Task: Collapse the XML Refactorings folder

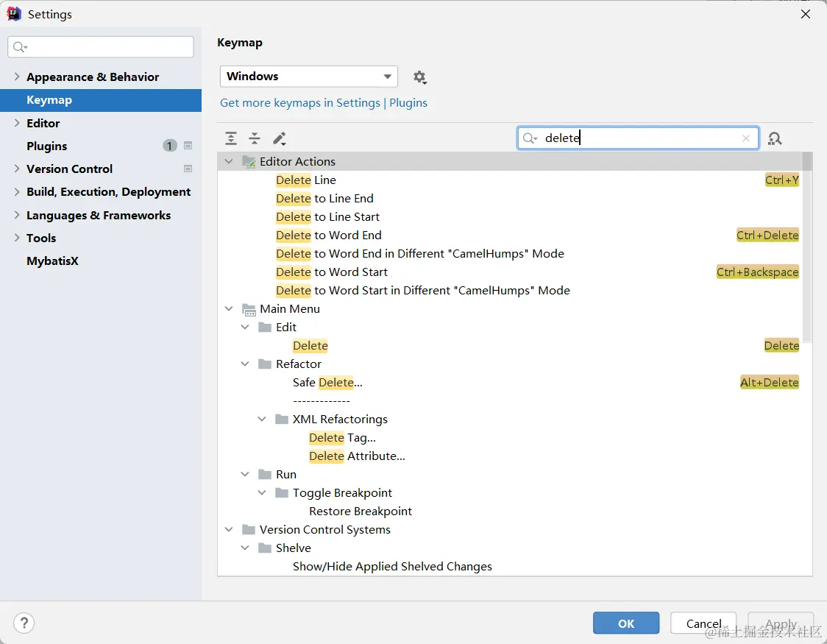Action: point(262,419)
